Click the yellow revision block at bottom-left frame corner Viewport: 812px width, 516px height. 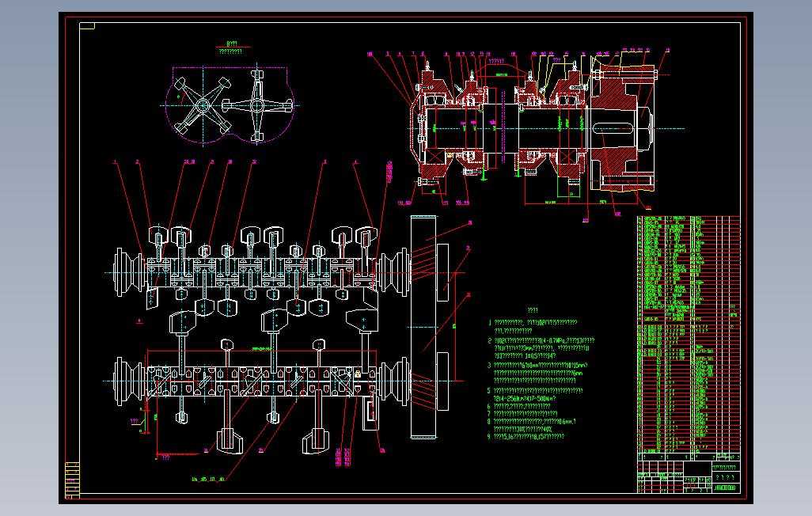click(72, 480)
